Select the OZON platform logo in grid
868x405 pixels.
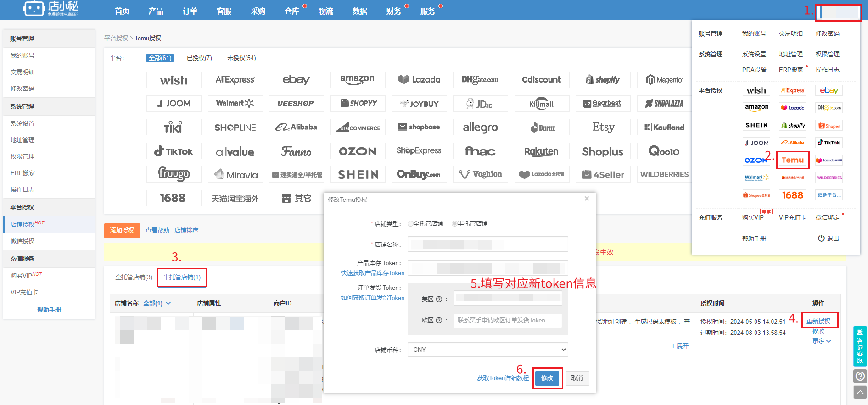pos(358,151)
